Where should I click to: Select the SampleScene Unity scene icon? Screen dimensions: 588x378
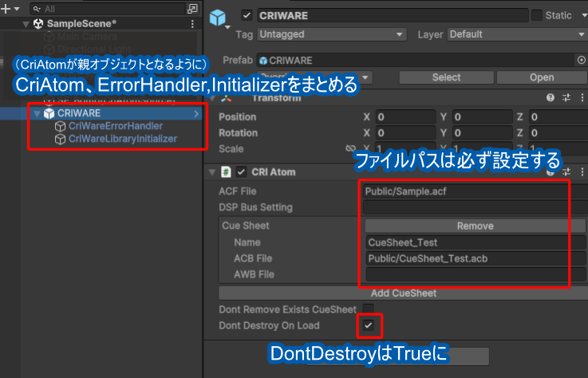click(38, 24)
